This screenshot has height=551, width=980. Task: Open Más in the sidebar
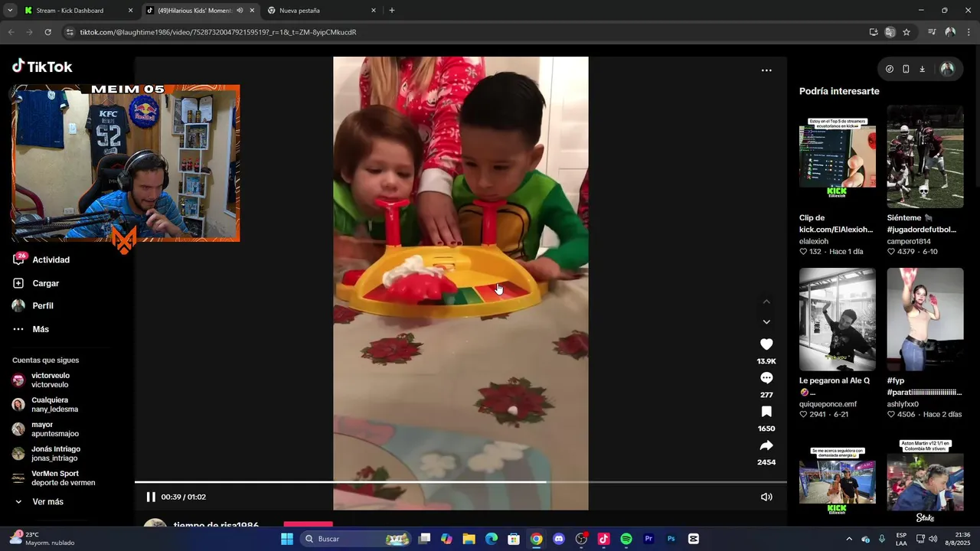[31, 329]
